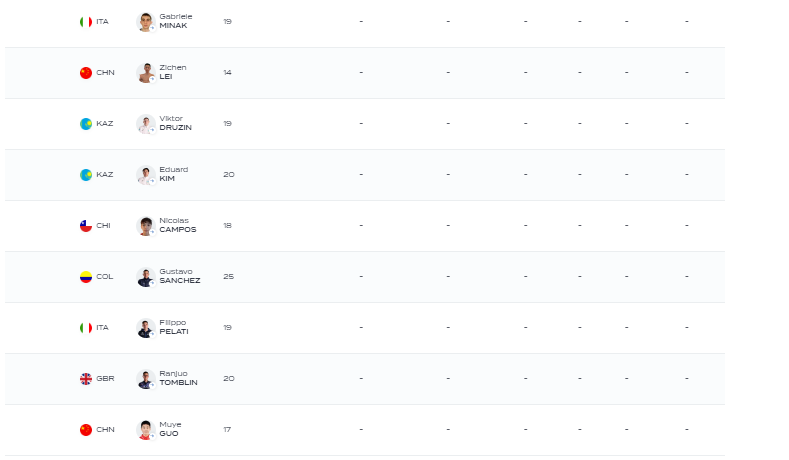This screenshot has width=789, height=460.
Task: Select Nicolas Campos's avatar picture
Action: pos(146,226)
